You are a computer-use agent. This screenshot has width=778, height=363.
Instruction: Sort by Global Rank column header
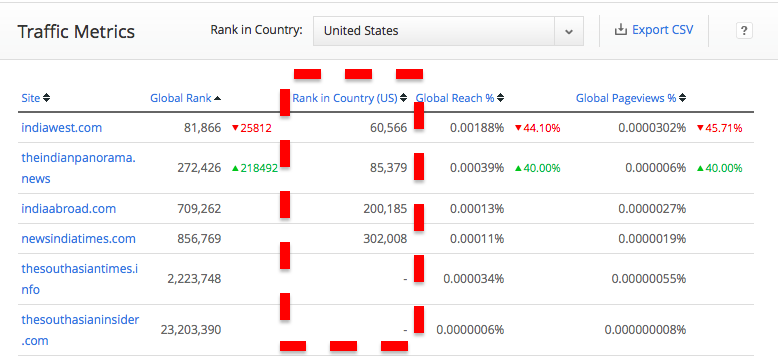pos(181,98)
